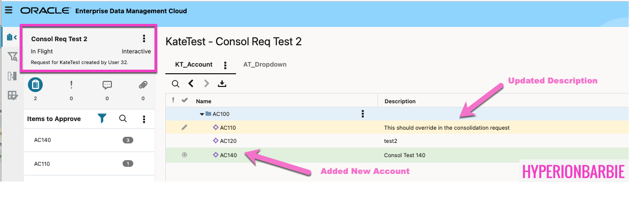Go to the previous item arrow
644x208 pixels.
coord(191,84)
